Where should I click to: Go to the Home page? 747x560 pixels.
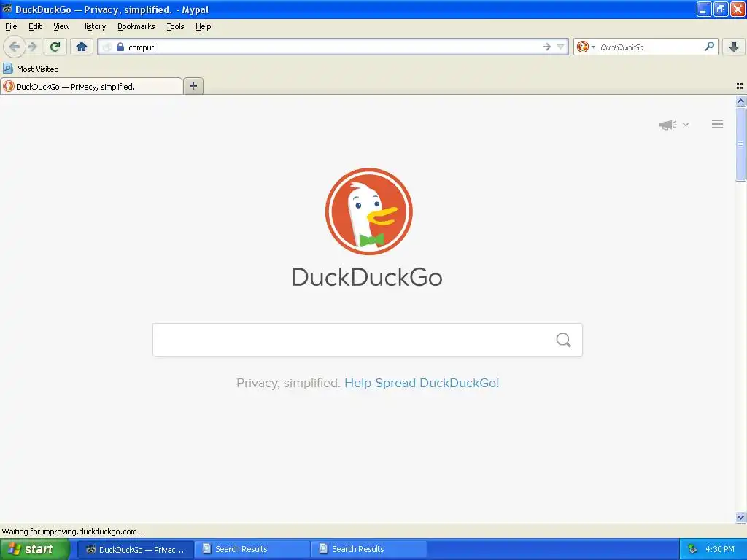tap(82, 47)
